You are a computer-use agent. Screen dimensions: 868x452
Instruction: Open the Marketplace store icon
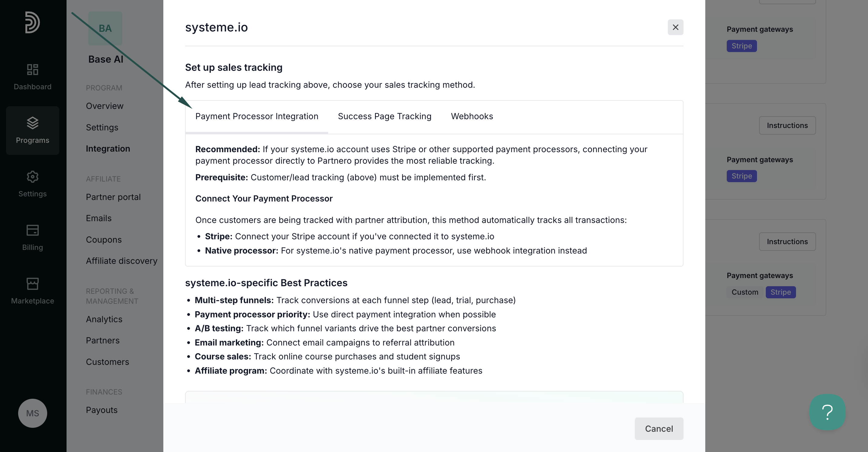[x=32, y=284]
